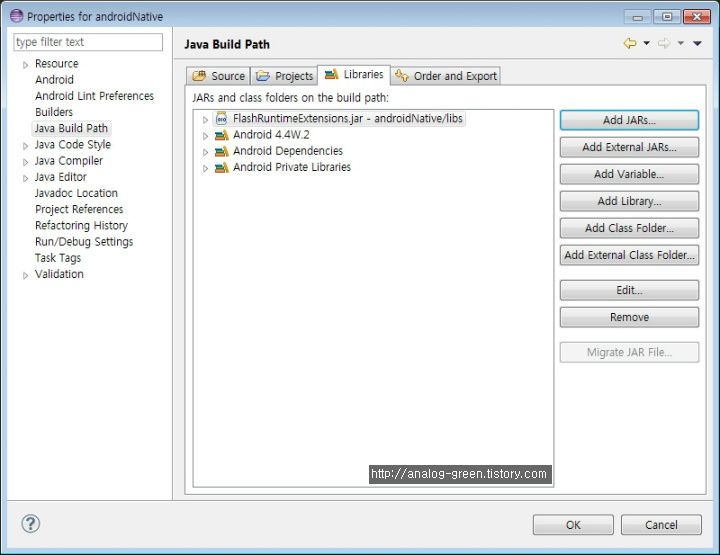Click the FlashRuntimeExtensions.jar file icon
720x555 pixels.
[221, 118]
